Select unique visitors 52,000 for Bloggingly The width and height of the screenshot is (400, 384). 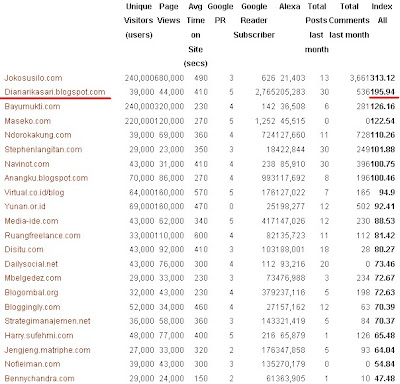pyautogui.click(x=142, y=307)
